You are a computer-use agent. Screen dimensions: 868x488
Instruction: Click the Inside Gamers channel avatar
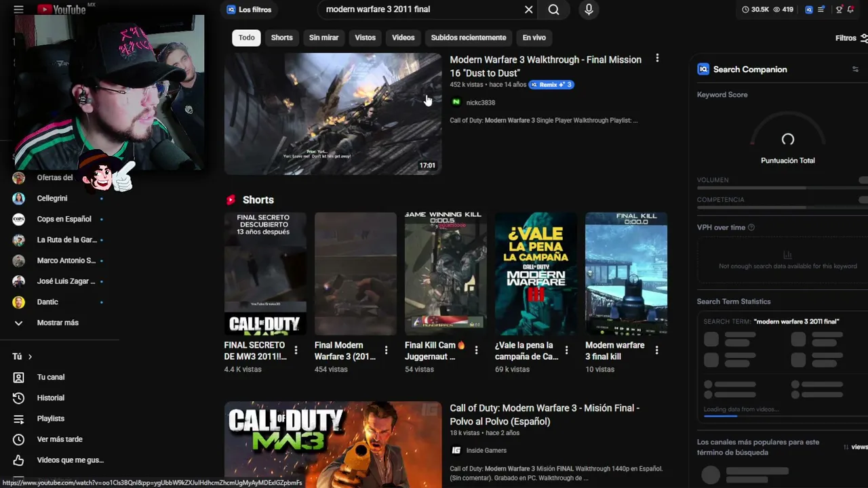pos(456,450)
